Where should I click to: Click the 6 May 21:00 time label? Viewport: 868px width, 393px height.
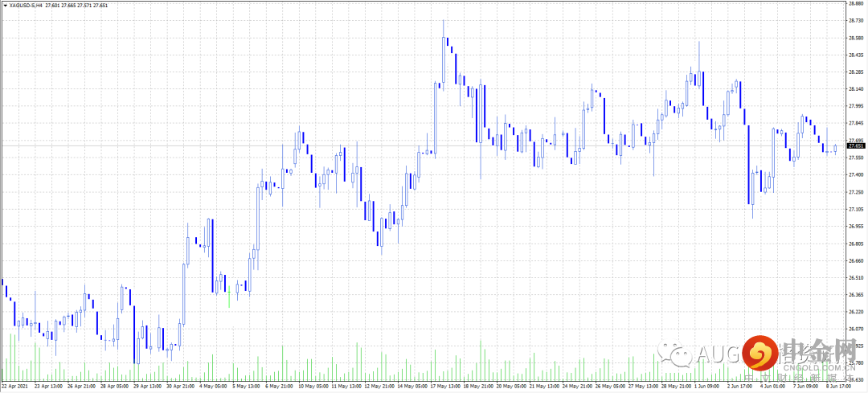click(279, 386)
